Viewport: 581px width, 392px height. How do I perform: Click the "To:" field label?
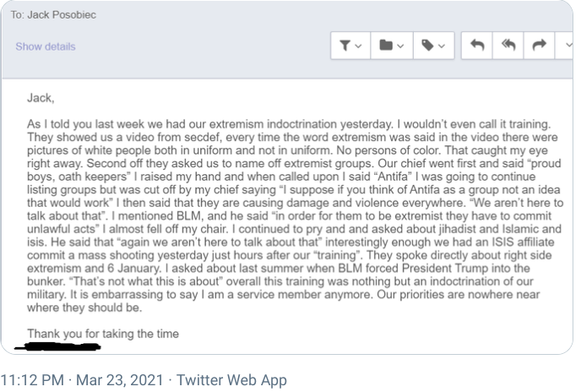point(17,14)
